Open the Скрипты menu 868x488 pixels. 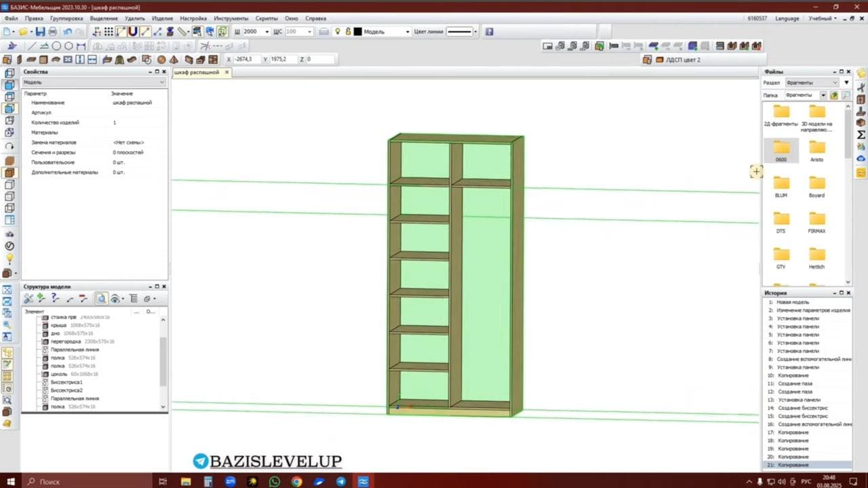(x=267, y=18)
